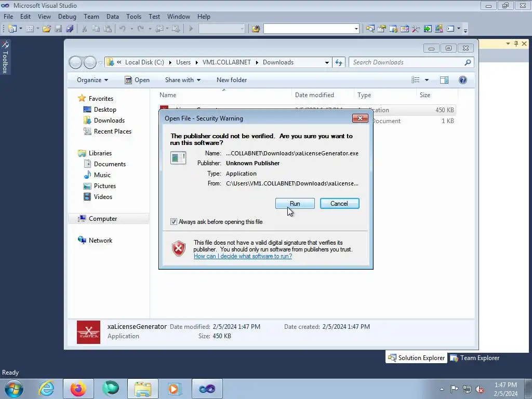Image resolution: width=532 pixels, height=399 pixels.
Task: Click New Project icon in Visual Studio toolbar
Action: coord(12,29)
